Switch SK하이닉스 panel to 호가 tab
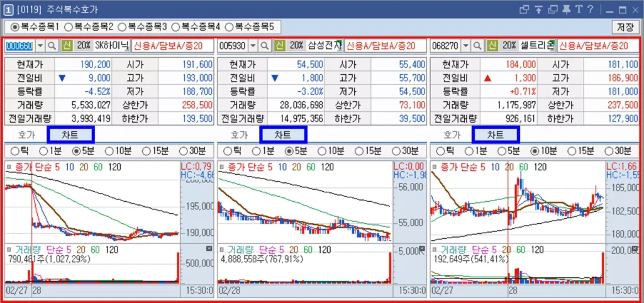 [26, 135]
